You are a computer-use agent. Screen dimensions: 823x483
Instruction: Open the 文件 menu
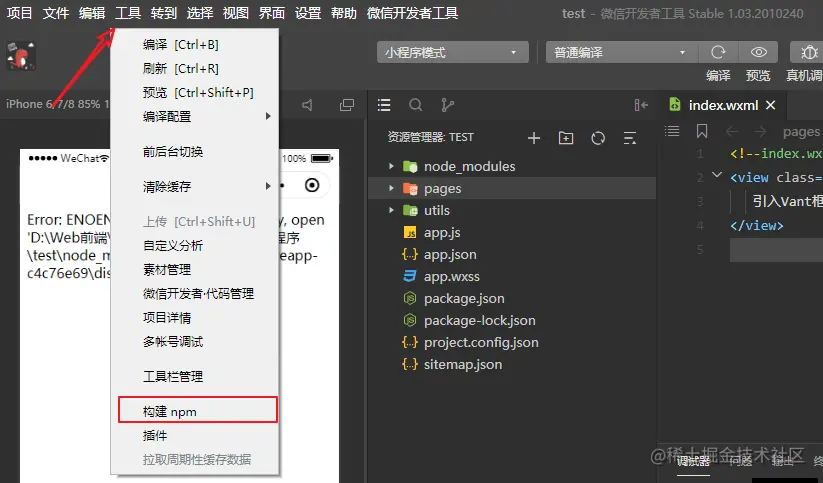56,13
